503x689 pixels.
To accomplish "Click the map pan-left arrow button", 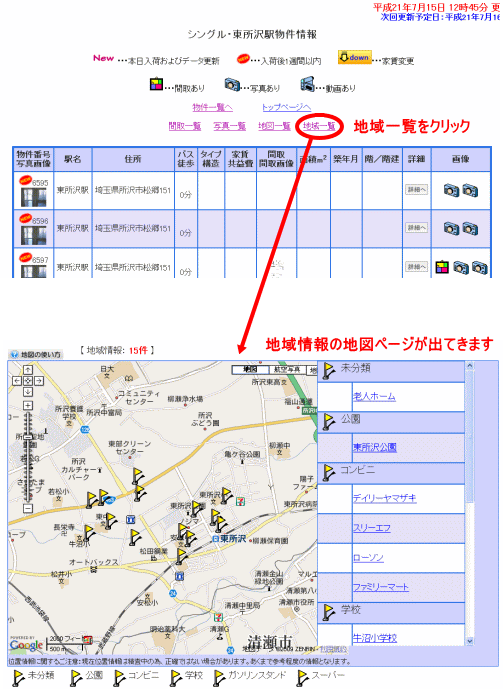I will 17,381.
